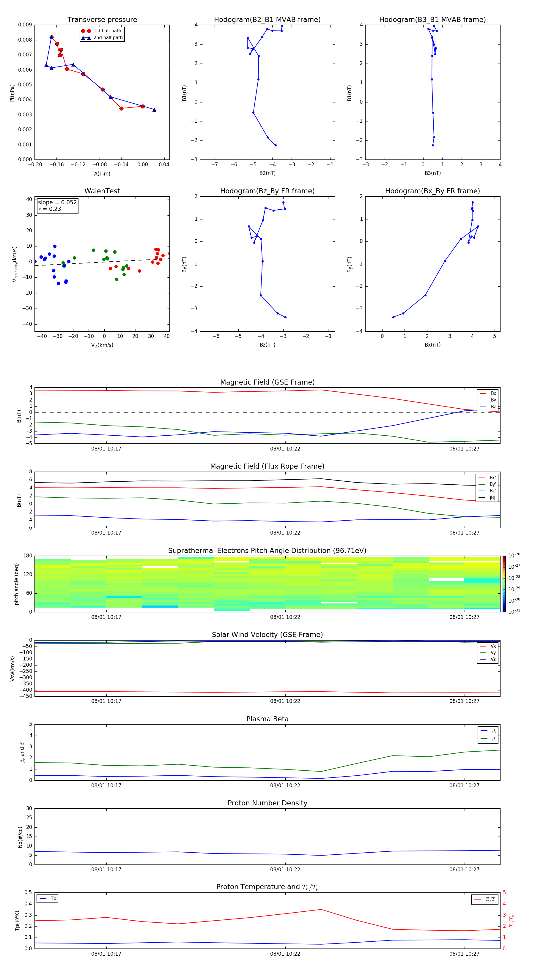Click the "Tp(10⁶K)" axis label
The height and width of the screenshot is (980, 535).
point(17,921)
